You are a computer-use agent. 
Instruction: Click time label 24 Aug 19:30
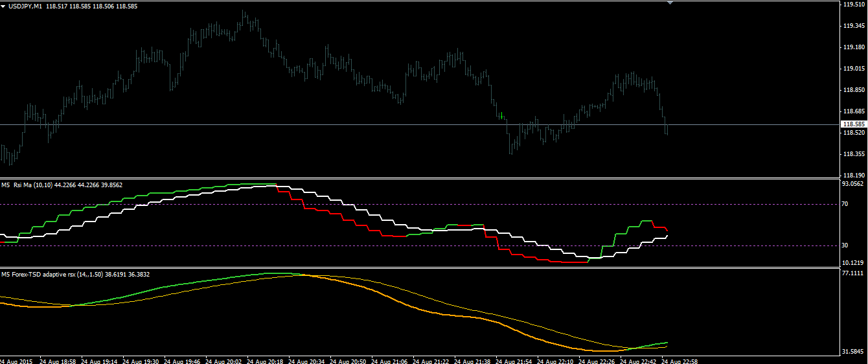pyautogui.click(x=142, y=360)
